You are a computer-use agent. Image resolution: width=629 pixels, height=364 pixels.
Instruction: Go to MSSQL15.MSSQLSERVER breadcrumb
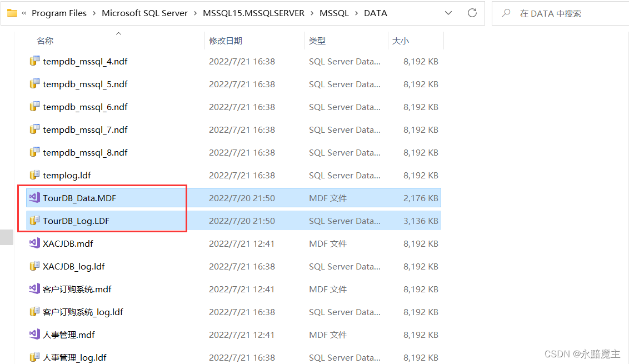253,13
